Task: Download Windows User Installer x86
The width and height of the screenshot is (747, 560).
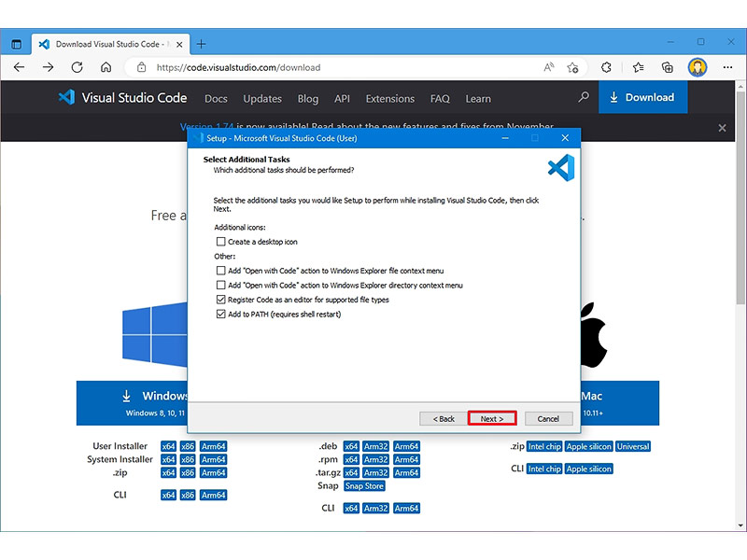Action: click(x=188, y=446)
